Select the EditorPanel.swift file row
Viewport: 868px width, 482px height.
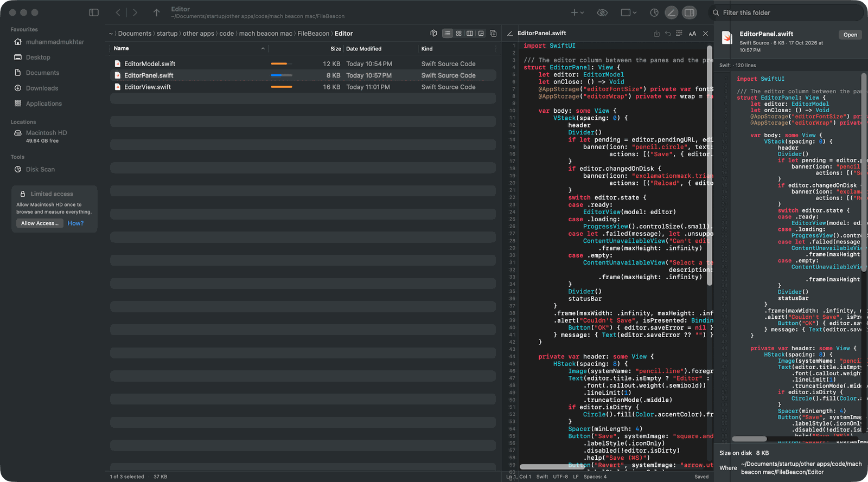tap(303, 75)
